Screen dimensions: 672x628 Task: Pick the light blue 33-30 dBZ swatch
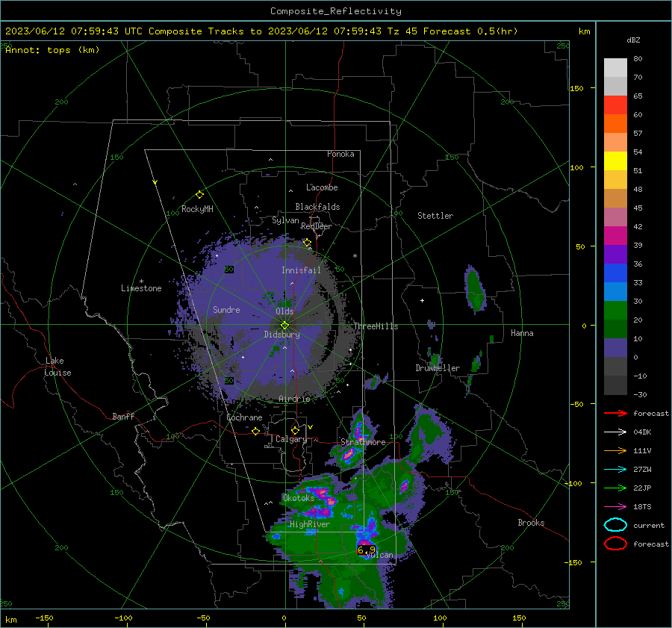615,292
